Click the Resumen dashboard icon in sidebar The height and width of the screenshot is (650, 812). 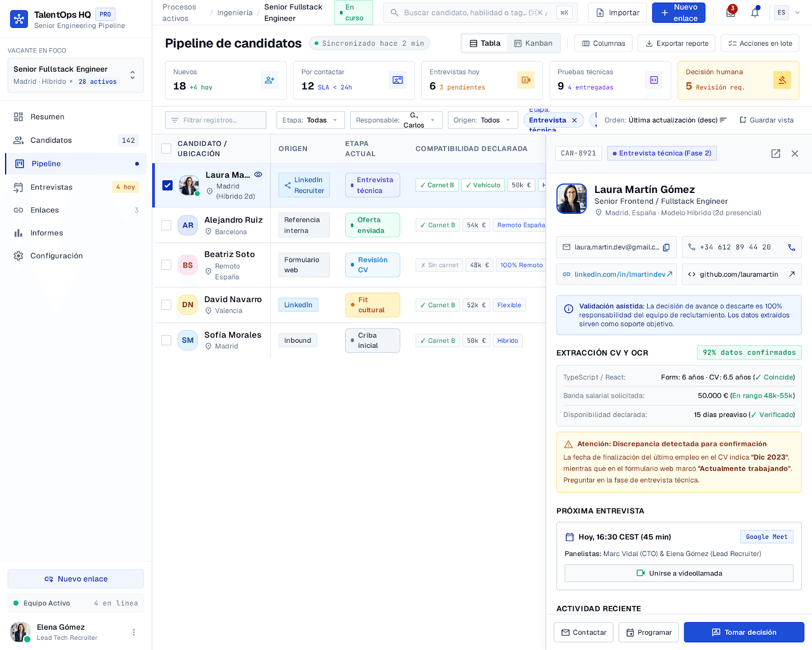coord(18,117)
